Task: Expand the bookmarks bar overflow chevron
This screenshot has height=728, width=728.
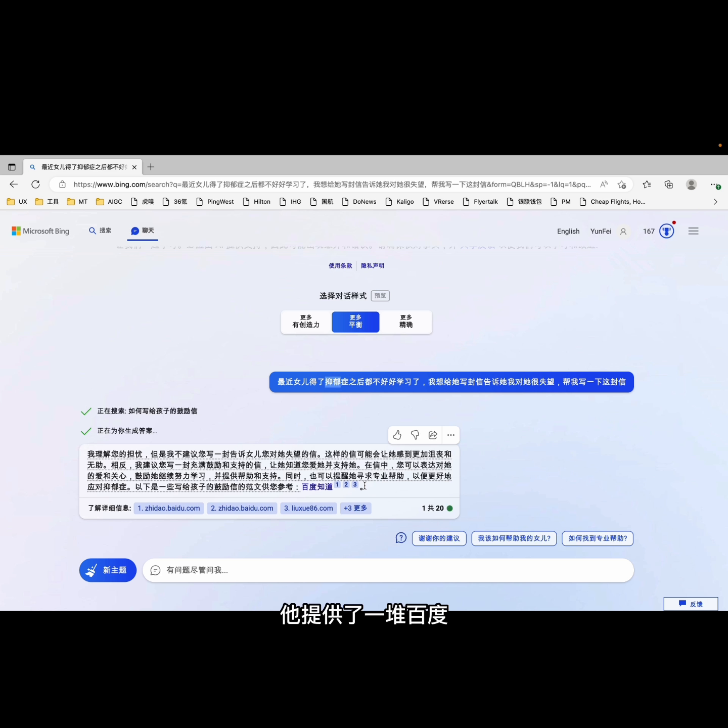Action: [x=715, y=202]
